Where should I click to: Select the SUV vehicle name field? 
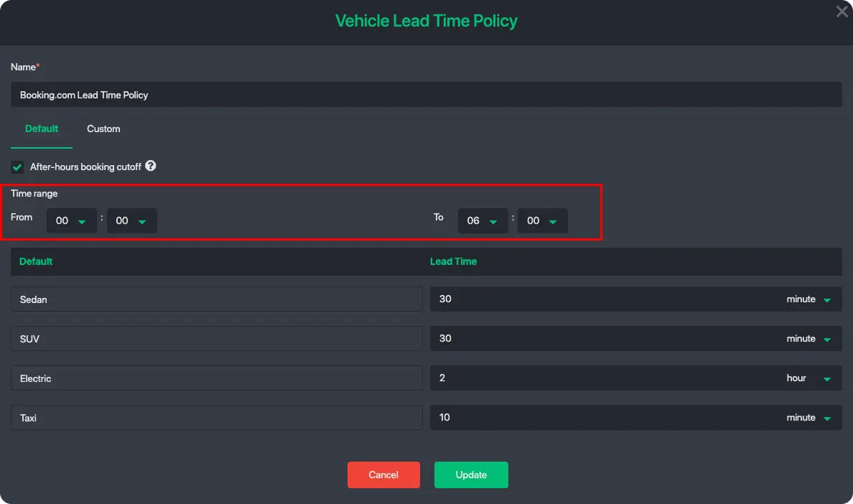click(x=216, y=339)
